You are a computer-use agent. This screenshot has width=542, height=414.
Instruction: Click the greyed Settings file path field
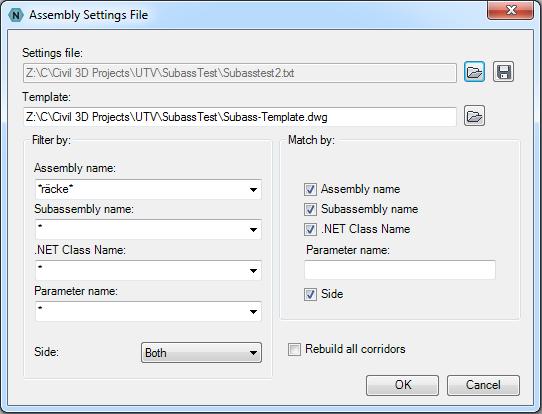coord(240,73)
